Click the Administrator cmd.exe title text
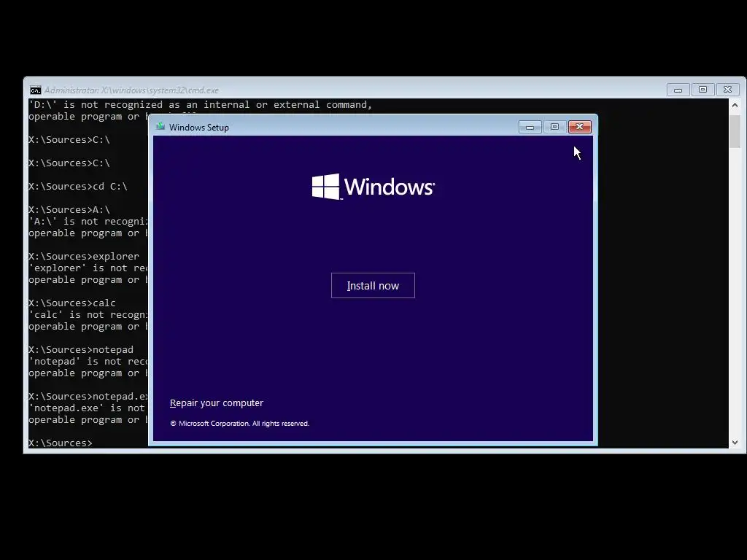 [131, 90]
